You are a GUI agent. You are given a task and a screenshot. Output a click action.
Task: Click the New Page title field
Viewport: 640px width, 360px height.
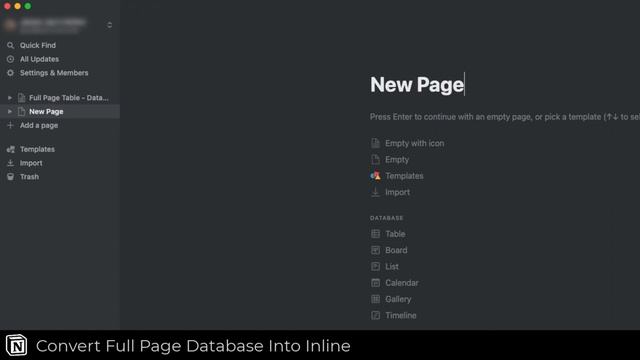pos(417,84)
